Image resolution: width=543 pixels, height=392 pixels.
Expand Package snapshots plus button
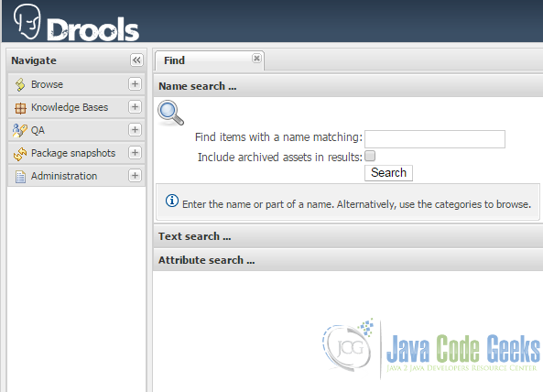coord(135,152)
